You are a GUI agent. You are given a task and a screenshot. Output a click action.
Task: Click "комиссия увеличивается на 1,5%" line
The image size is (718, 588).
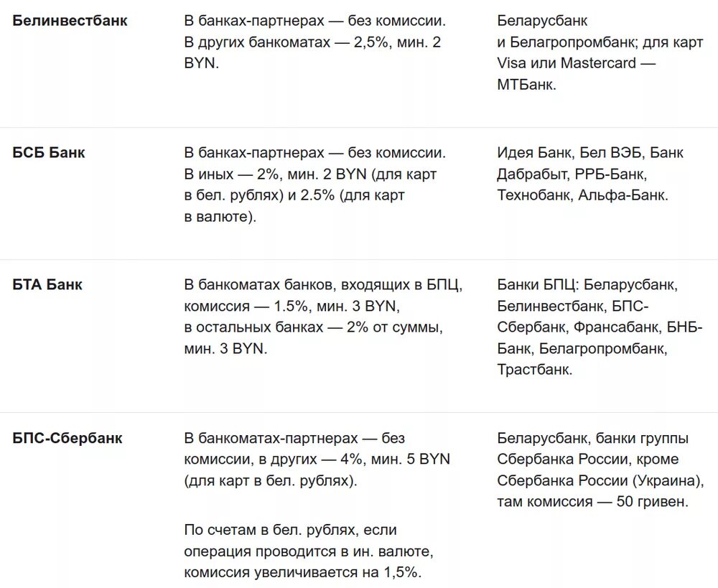tap(303, 572)
